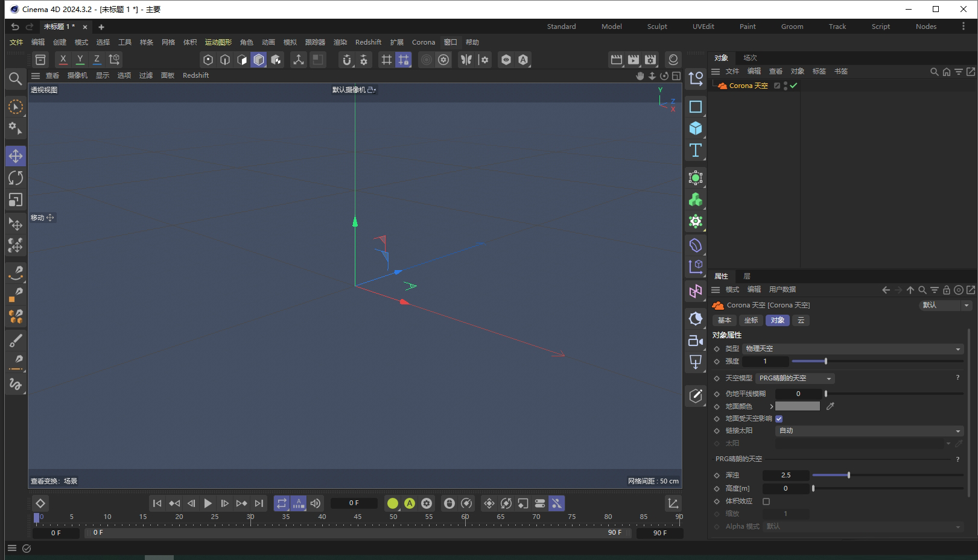Open Object Manager hamburger menu
The image size is (978, 560).
coord(716,72)
